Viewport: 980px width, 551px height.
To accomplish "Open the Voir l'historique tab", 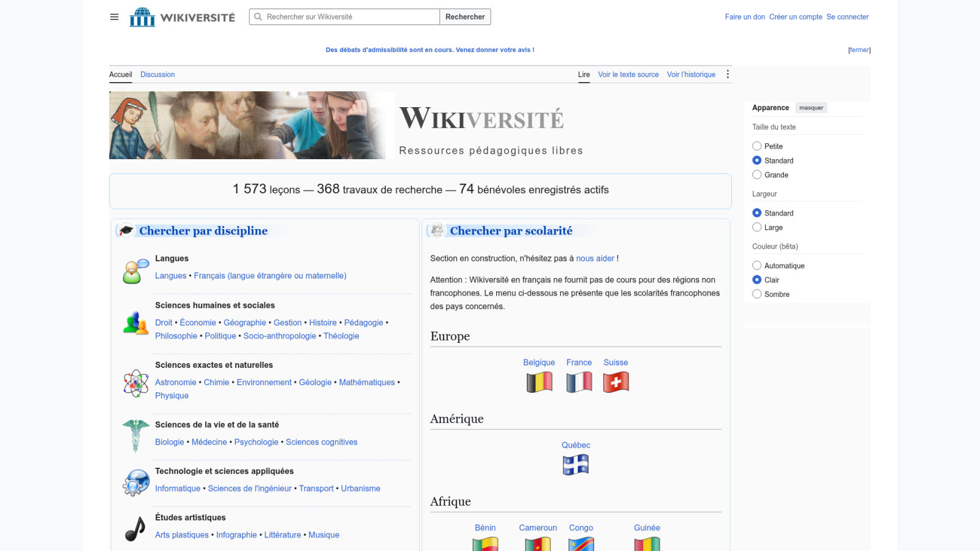I will [691, 75].
